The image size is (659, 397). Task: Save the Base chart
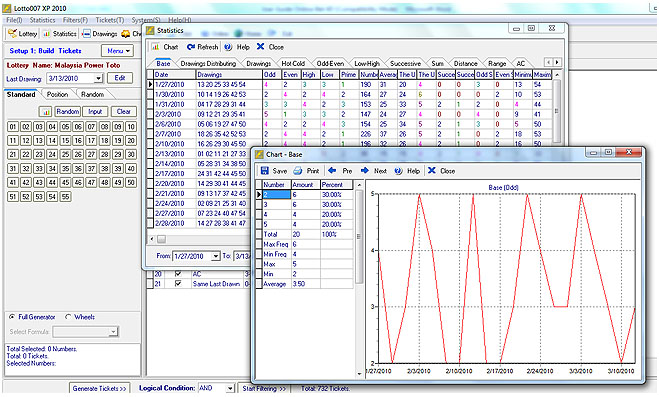[x=274, y=171]
